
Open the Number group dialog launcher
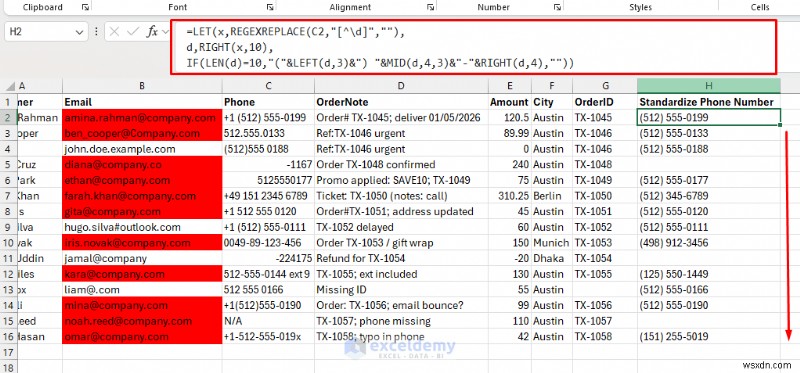click(557, 7)
